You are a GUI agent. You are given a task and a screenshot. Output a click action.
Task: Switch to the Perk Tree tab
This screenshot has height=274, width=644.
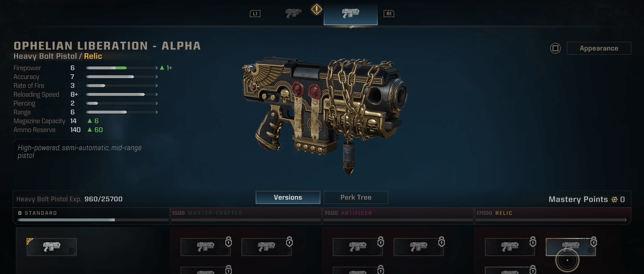pos(356,197)
